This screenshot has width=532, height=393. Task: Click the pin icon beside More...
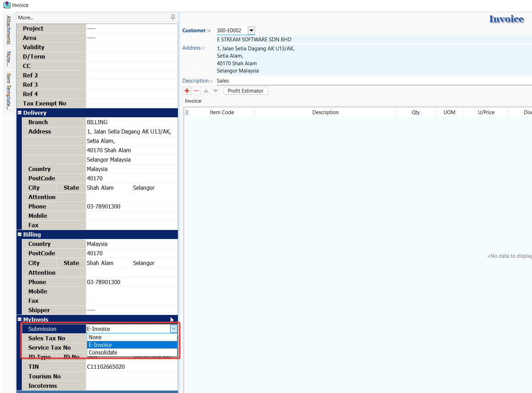(173, 17)
